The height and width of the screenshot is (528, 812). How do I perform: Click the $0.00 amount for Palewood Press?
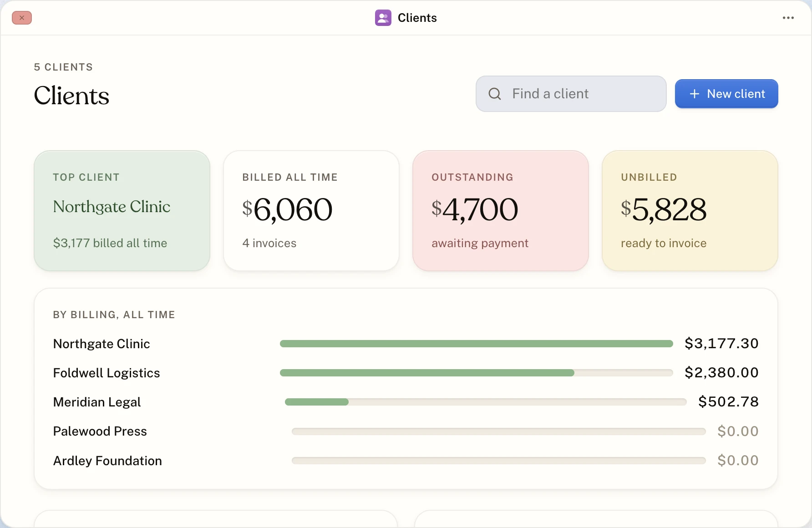coord(738,431)
